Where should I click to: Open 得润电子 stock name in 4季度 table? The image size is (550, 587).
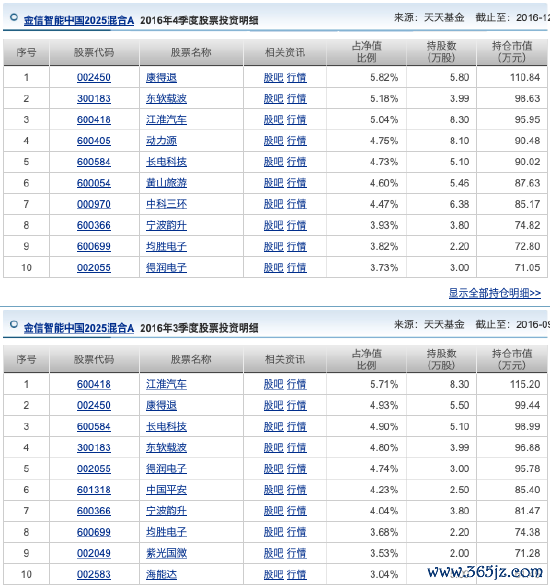[166, 268]
